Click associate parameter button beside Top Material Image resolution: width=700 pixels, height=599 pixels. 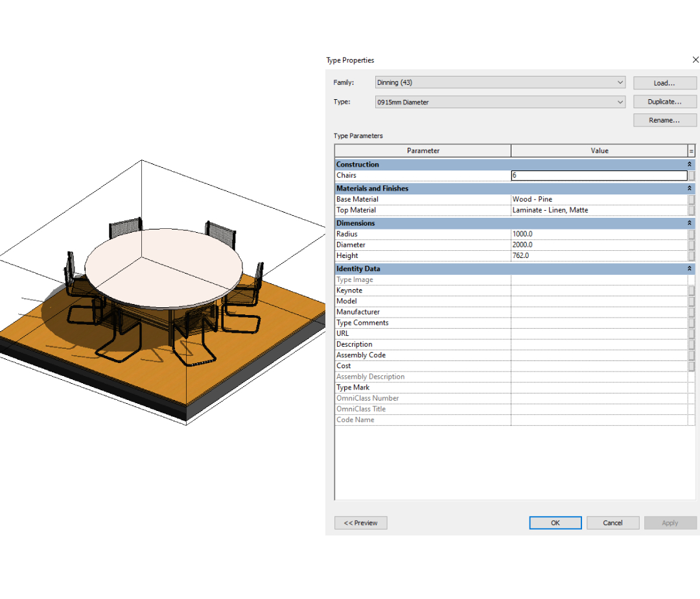[x=692, y=210]
